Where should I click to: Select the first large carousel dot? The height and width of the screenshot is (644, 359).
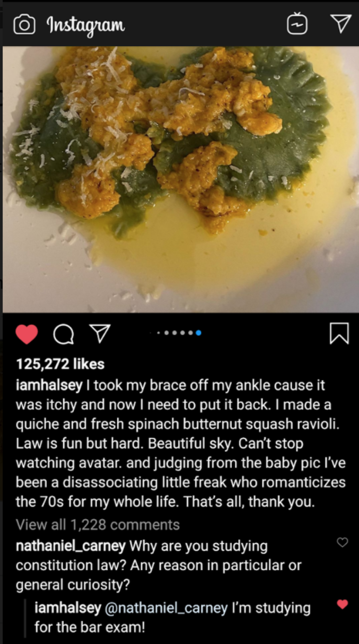click(x=167, y=333)
